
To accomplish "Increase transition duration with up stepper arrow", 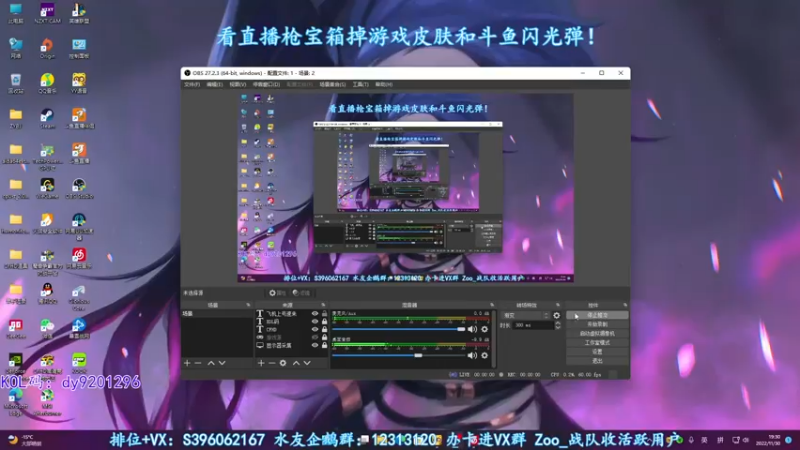I will (558, 323).
